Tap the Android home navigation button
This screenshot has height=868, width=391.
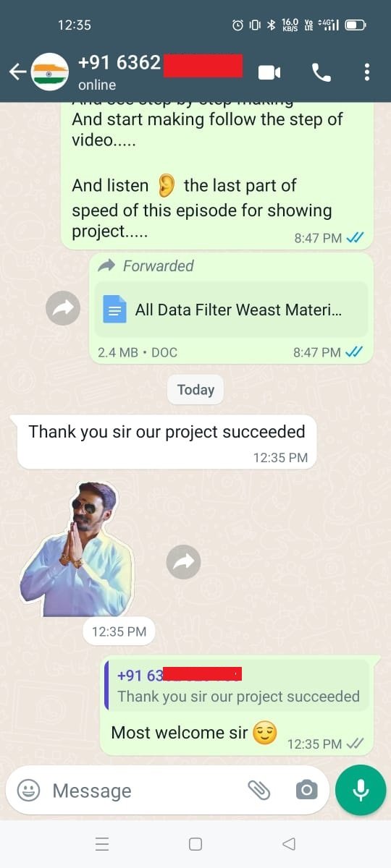[x=195, y=843]
